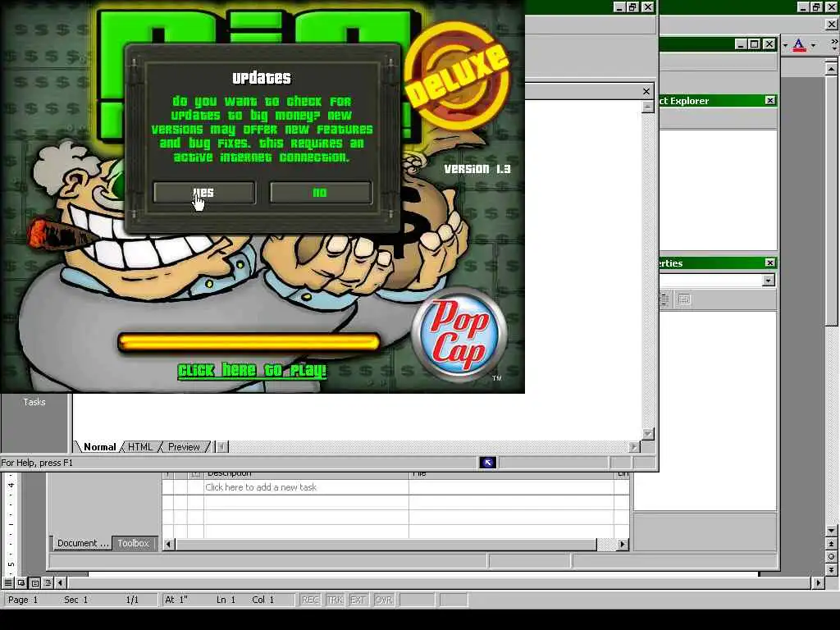Click Word vertical scrollbar down arrow
Image resolution: width=840 pixels, height=630 pixels.
point(831,531)
